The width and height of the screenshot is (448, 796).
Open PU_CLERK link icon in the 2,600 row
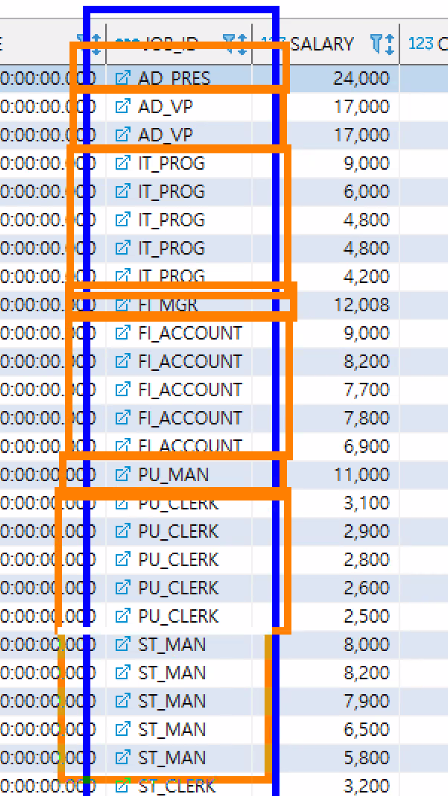122,588
